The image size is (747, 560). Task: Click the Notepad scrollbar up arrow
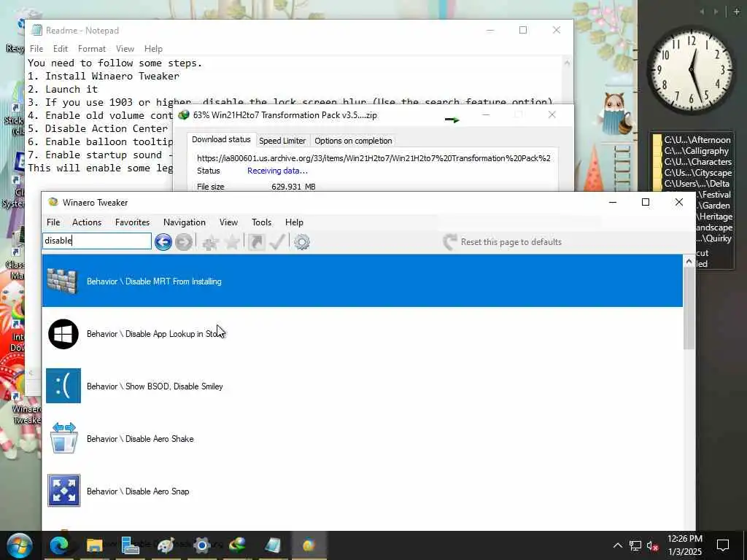(567, 63)
